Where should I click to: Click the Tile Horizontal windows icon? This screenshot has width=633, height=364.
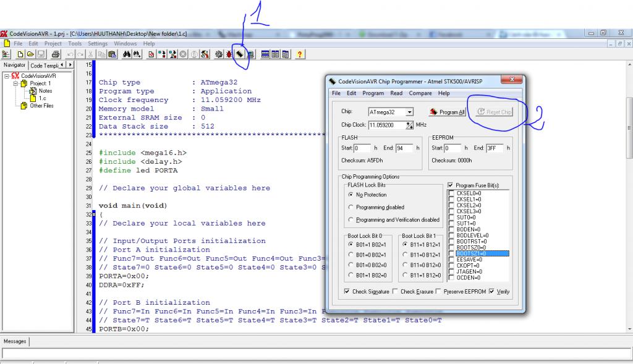pos(265,54)
